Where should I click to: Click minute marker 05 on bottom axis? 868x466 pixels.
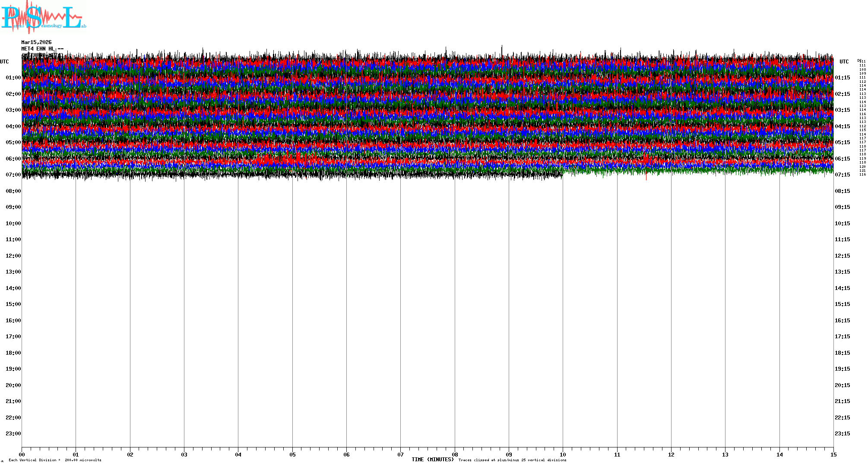coord(292,454)
